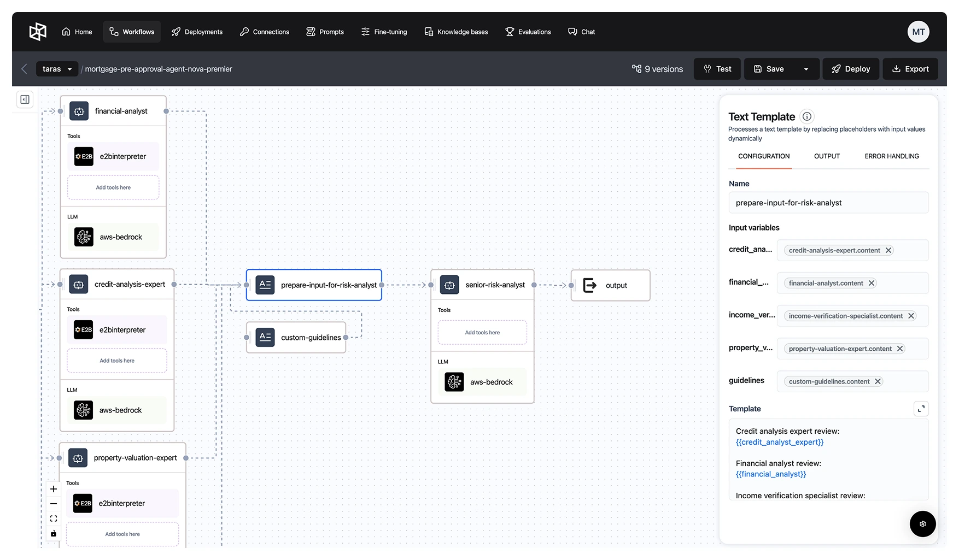959x560 pixels.
Task: Open the MT user avatar menu
Action: click(x=919, y=32)
